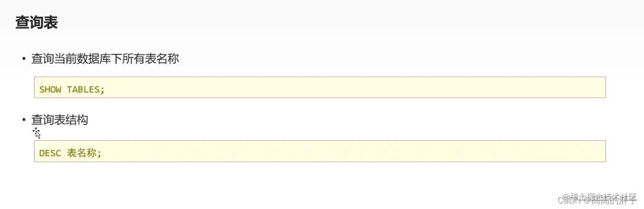Click the DESC keyword in second code box

tap(50, 153)
